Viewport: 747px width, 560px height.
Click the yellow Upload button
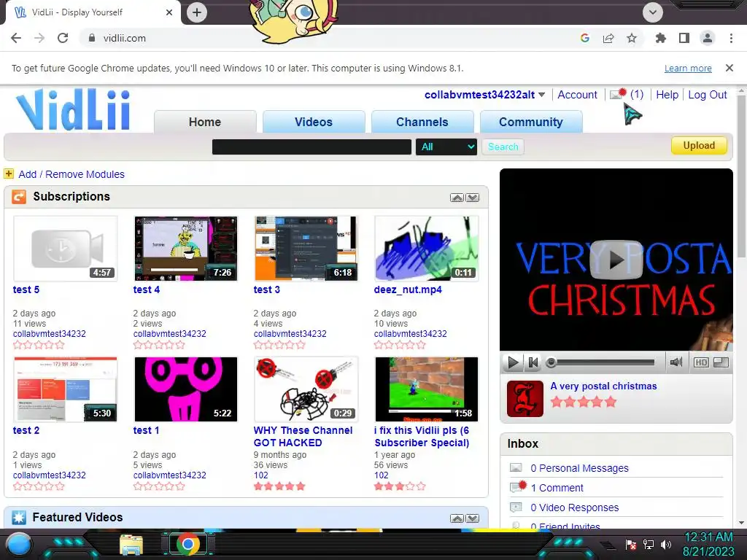click(x=699, y=146)
